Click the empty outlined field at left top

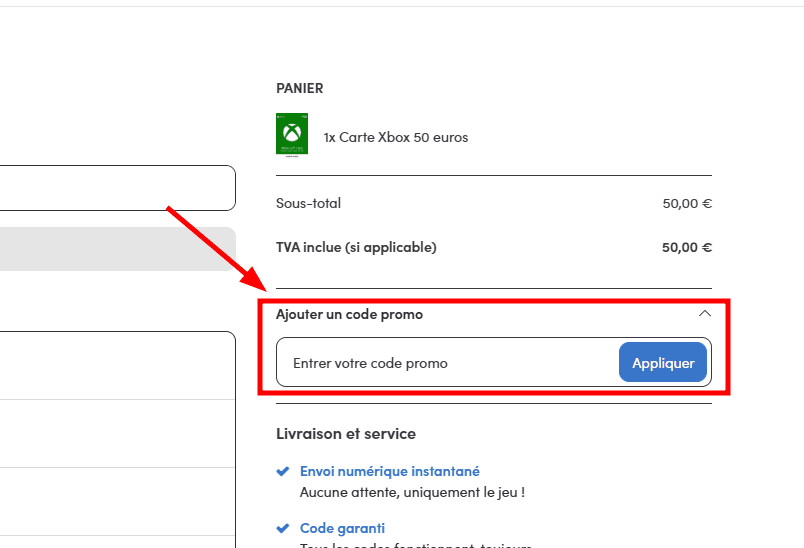(117, 188)
